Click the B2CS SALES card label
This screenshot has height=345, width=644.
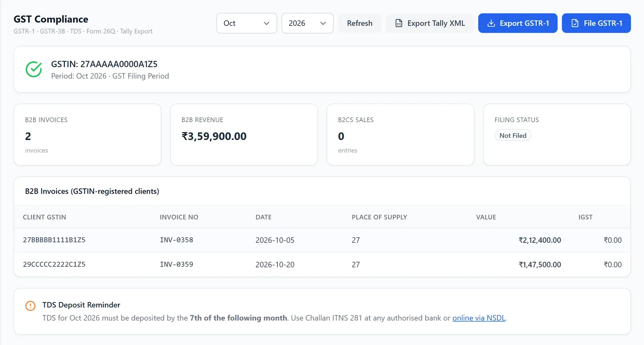(x=356, y=120)
